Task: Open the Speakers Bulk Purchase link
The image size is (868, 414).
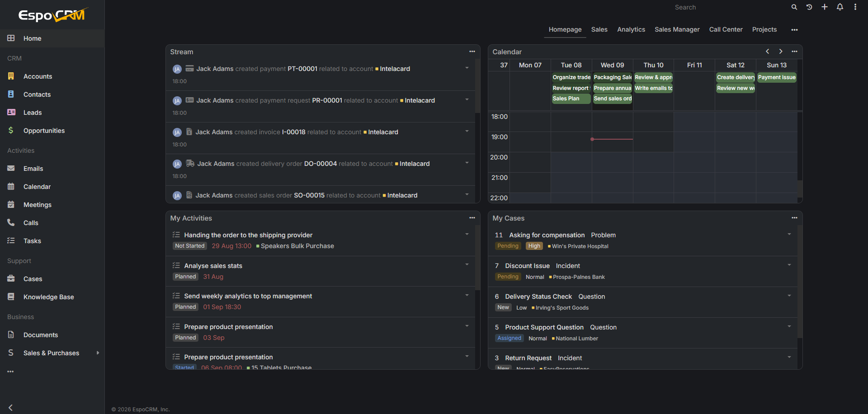Action: [297, 246]
